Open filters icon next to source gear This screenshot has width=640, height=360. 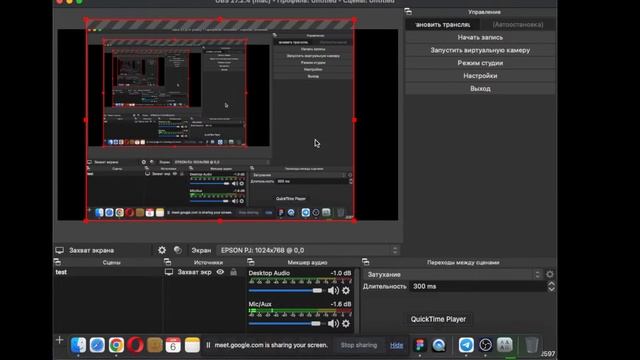tap(178, 250)
